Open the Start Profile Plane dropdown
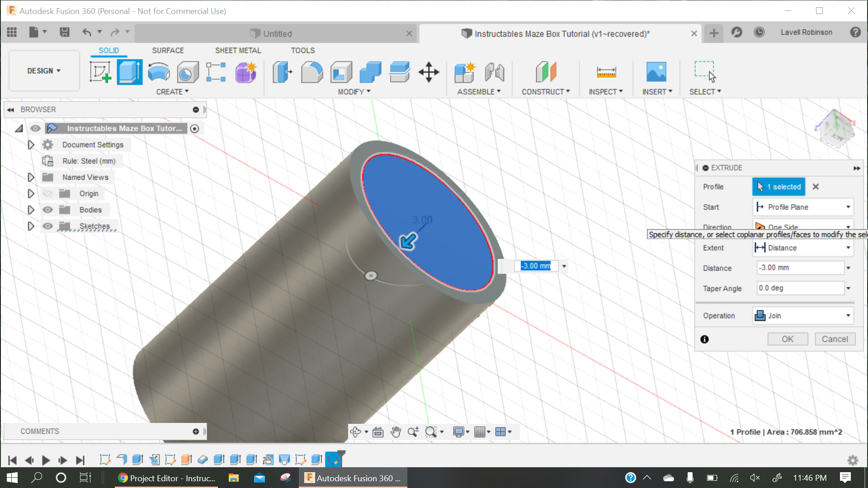 coord(803,207)
